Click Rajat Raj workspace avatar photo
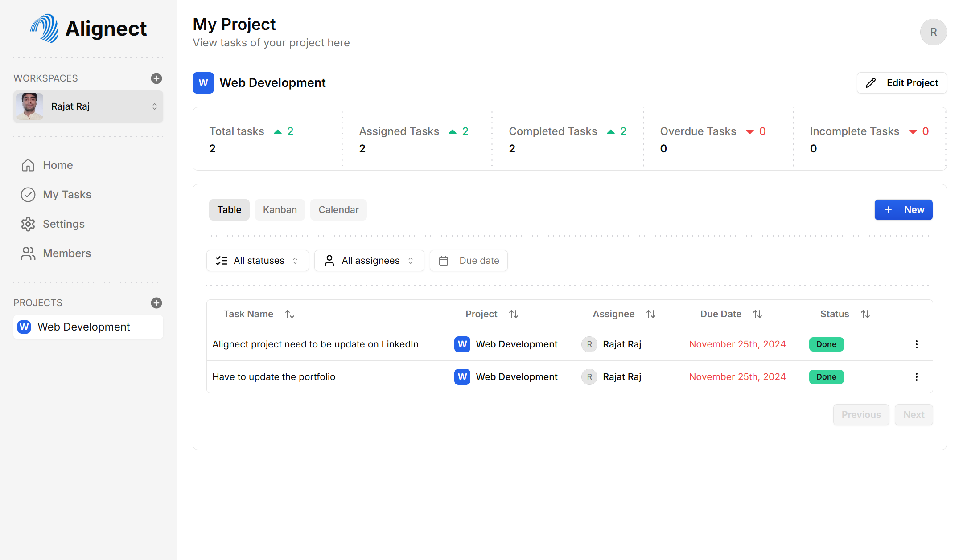This screenshot has width=963, height=560. point(30,106)
